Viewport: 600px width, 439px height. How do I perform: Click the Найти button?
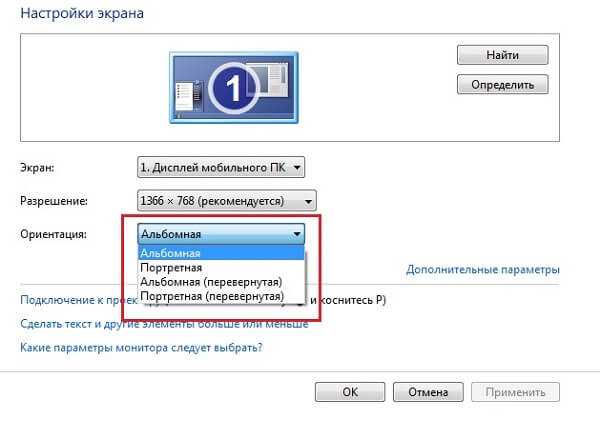(x=502, y=54)
